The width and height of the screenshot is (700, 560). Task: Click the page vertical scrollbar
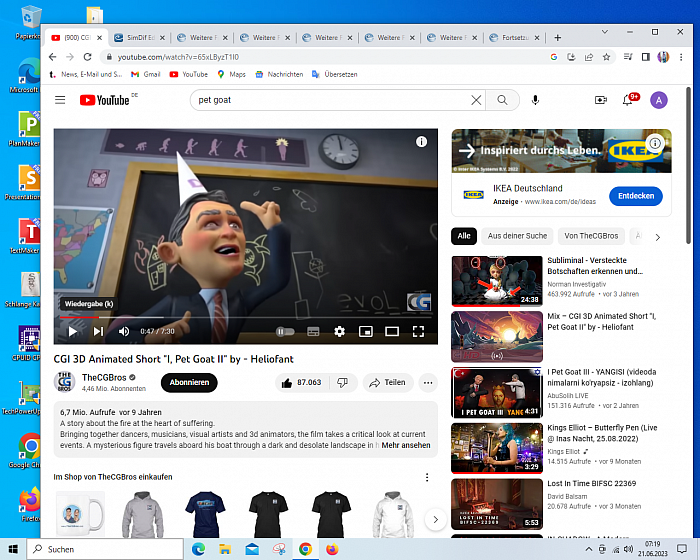point(688,165)
